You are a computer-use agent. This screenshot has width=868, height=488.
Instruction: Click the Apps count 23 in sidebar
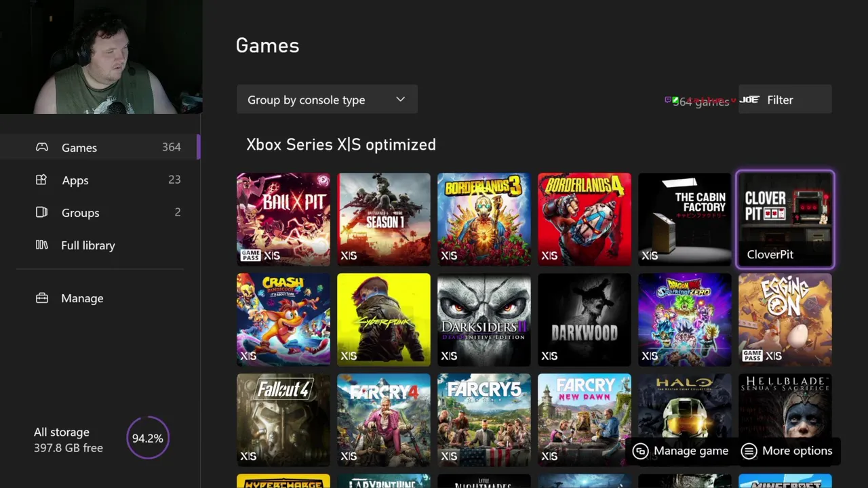(x=174, y=180)
